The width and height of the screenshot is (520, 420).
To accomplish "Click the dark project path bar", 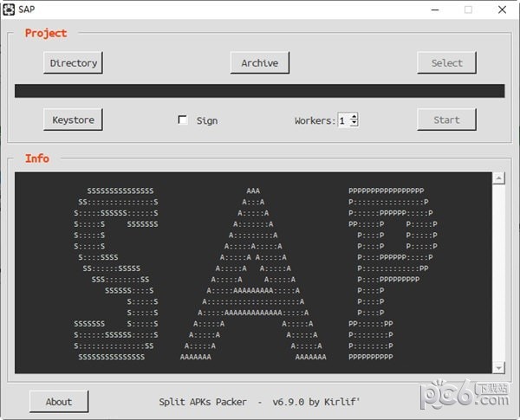I will click(x=260, y=91).
